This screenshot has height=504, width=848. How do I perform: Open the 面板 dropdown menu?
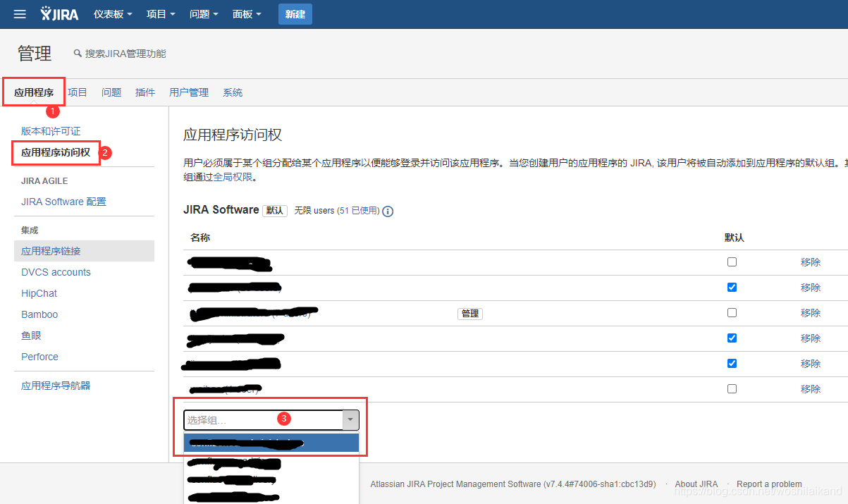click(247, 14)
